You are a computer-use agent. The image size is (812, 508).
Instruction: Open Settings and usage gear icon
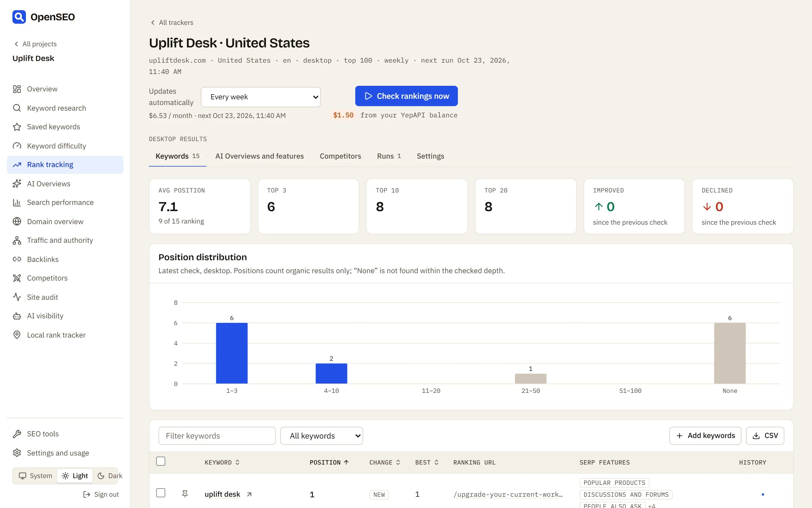point(17,453)
